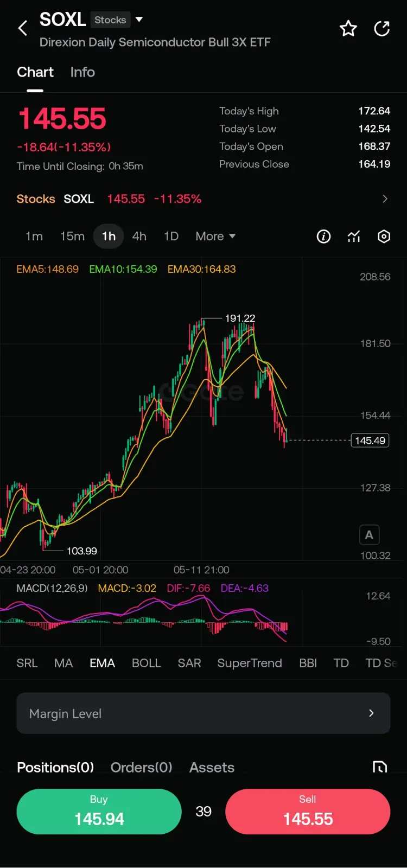The image size is (407, 868).
Task: Open the SOXL stocks ticker row chevron
Action: point(385,199)
